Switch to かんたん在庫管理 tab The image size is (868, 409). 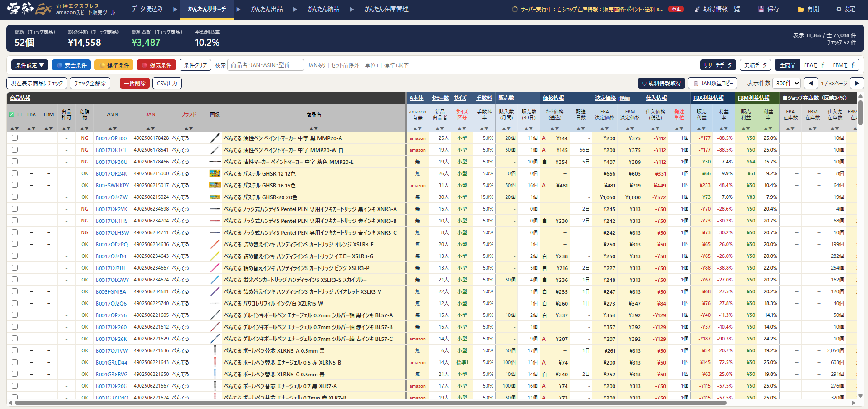(386, 9)
